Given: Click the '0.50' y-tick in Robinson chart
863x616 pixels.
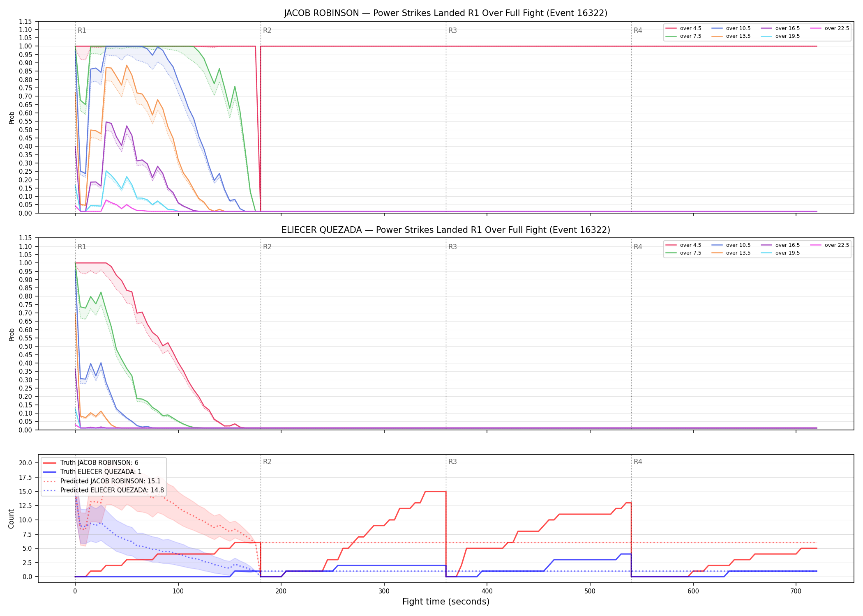Looking at the screenshot, I should 25,130.
